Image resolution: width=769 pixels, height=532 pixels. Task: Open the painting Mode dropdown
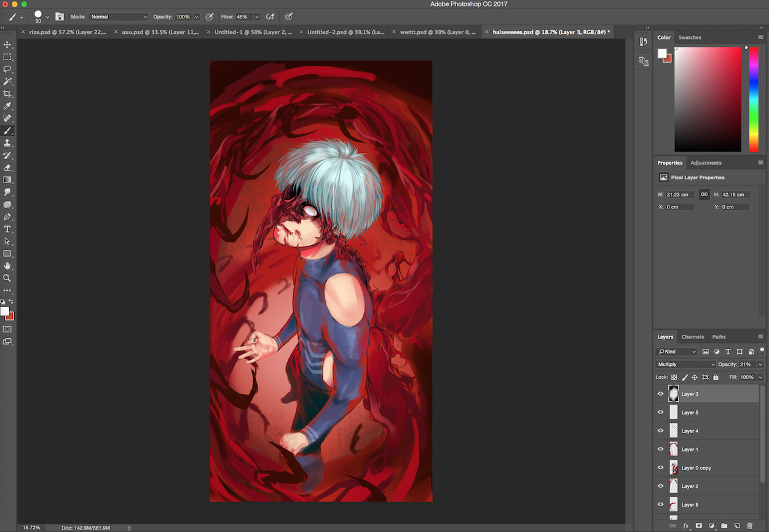point(119,17)
